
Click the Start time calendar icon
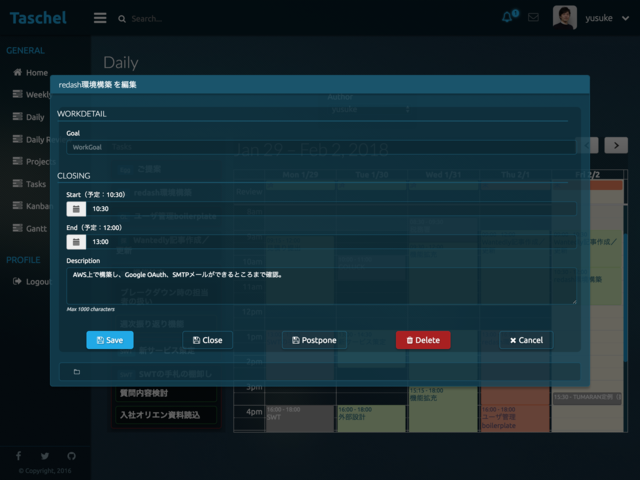(76, 209)
